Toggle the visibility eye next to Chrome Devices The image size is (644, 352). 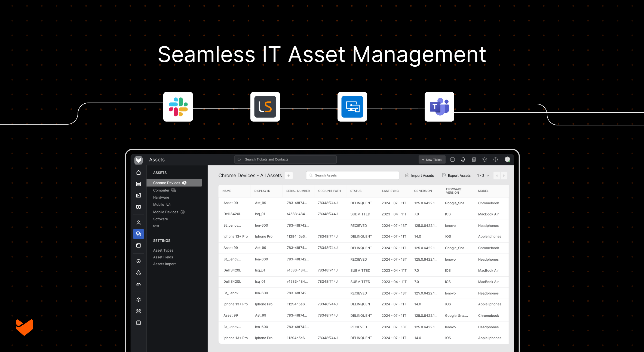tap(185, 183)
